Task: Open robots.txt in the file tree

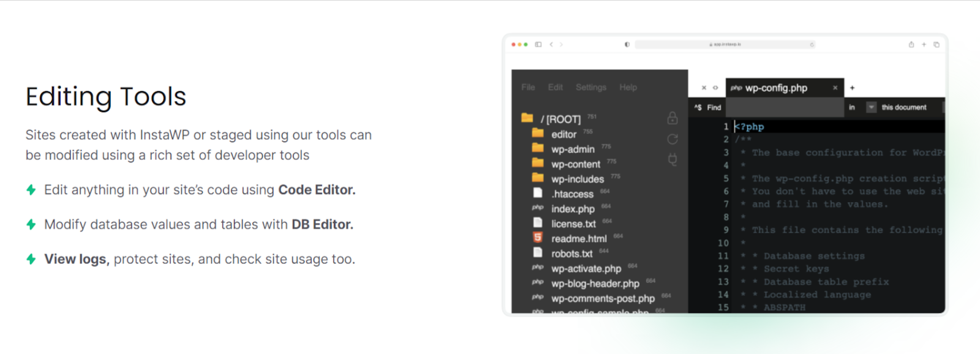Action: point(571,254)
